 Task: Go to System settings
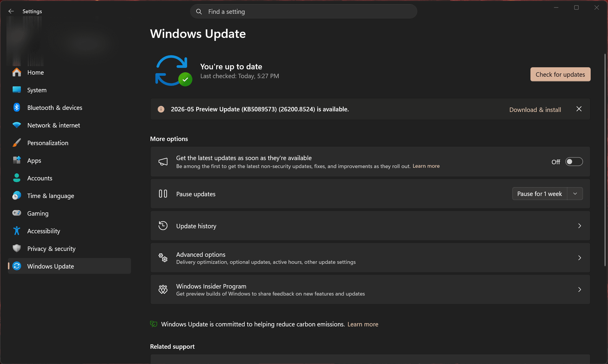69,90
